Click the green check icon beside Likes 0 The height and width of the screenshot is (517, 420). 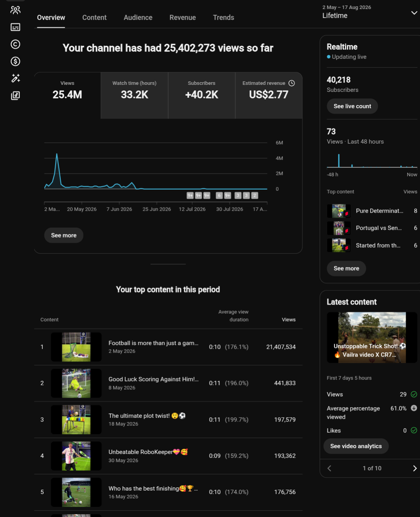point(414,430)
